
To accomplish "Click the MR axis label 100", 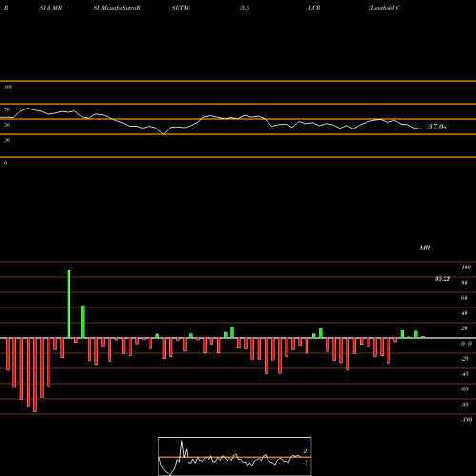I will coord(466,268).
